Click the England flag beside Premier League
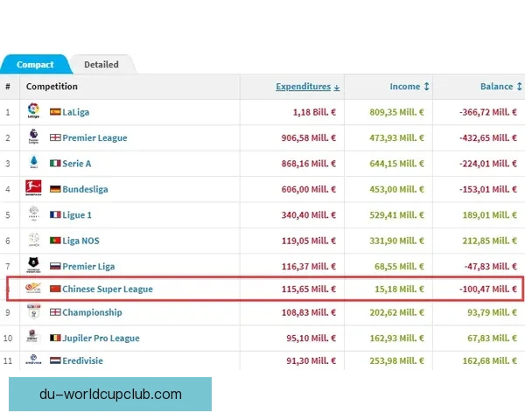 [55, 137]
